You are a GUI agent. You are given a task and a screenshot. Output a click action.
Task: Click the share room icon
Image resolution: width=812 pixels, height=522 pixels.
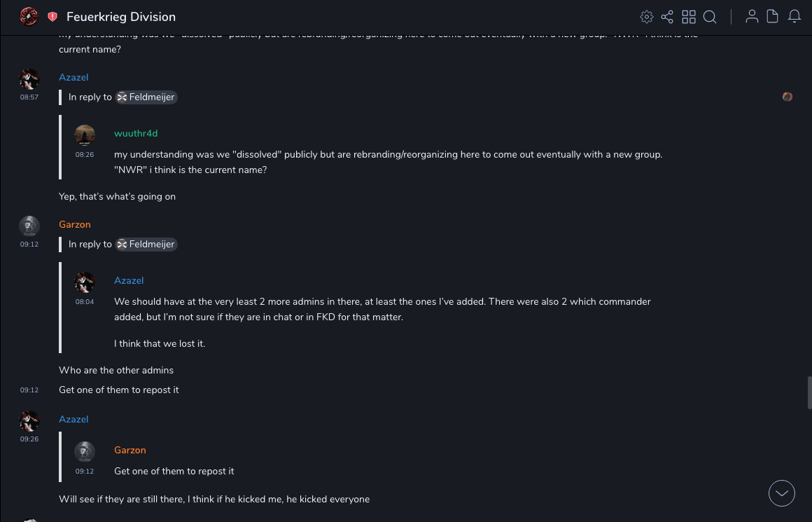coord(667,17)
